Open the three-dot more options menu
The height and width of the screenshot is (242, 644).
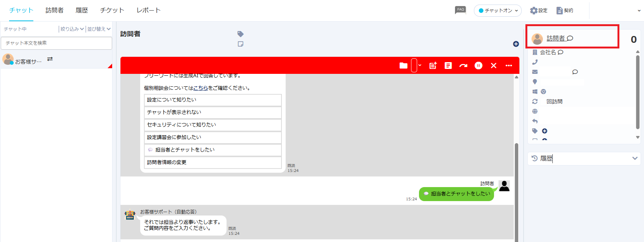pyautogui.click(x=509, y=66)
